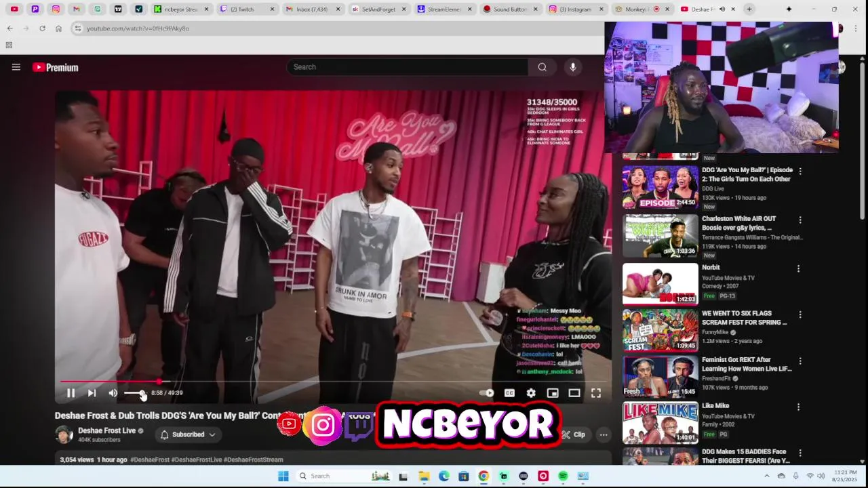Open Deshae Frost Live channel name
This screenshot has height=488, width=868.
pyautogui.click(x=106, y=430)
